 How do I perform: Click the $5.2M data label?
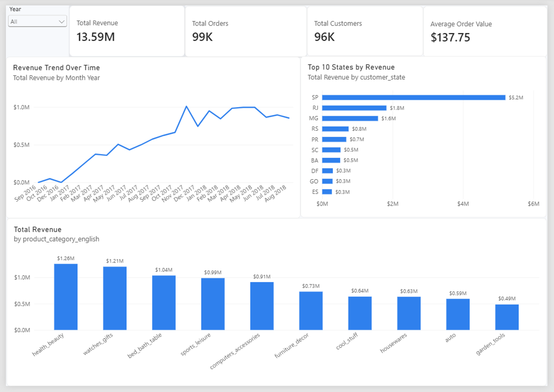(516, 97)
